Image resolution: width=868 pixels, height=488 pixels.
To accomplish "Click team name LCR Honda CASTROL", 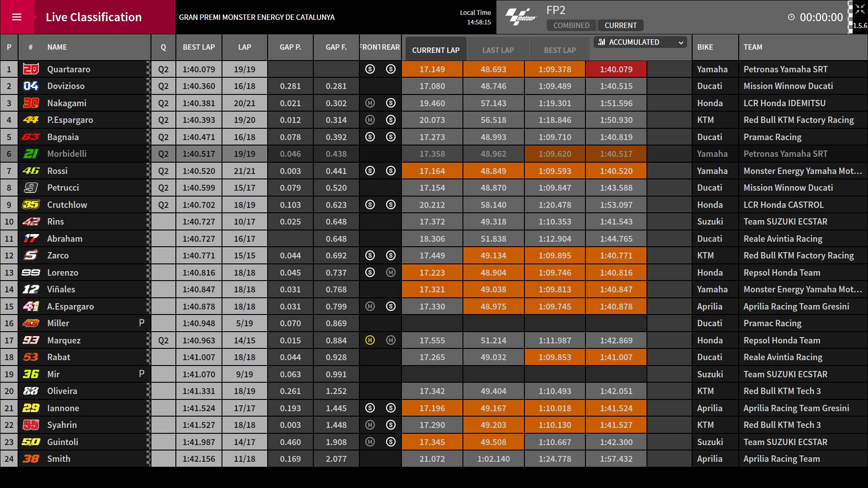I will pos(783,205).
